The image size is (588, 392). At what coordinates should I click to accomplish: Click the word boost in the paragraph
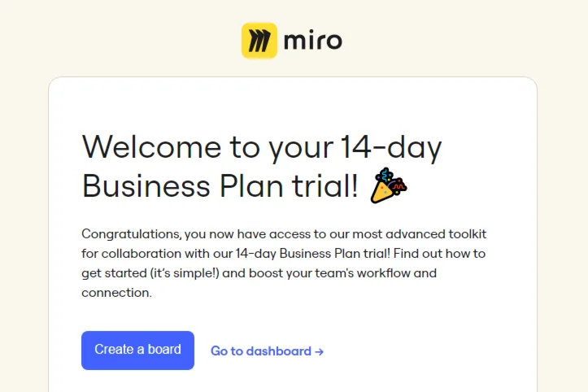[x=263, y=273]
